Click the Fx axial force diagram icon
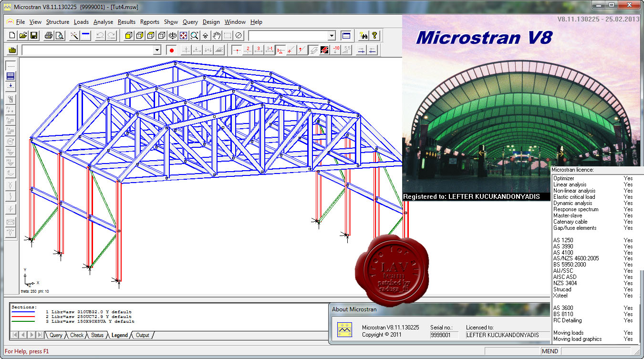This screenshot has width=644, height=359. pyautogui.click(x=10, y=110)
